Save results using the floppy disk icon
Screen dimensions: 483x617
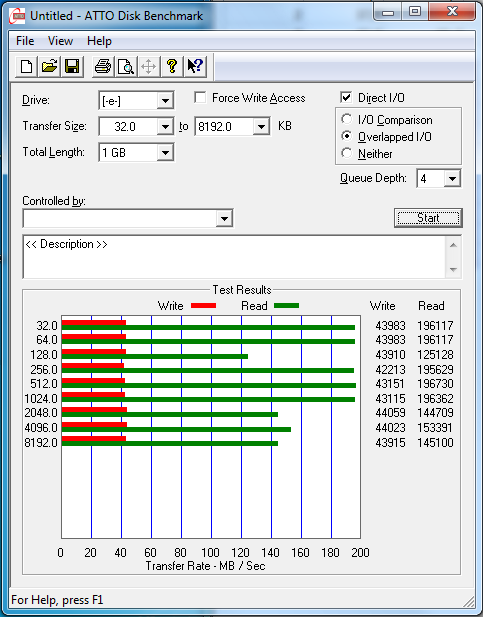click(x=72, y=66)
